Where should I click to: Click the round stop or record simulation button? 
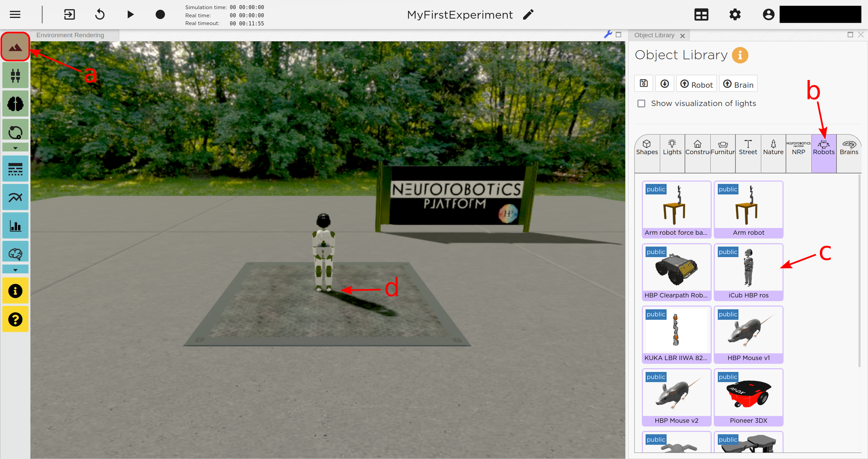coord(160,14)
